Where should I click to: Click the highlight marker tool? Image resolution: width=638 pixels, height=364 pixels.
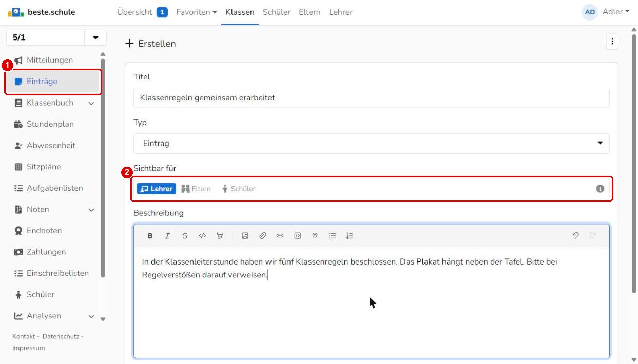tap(220, 236)
